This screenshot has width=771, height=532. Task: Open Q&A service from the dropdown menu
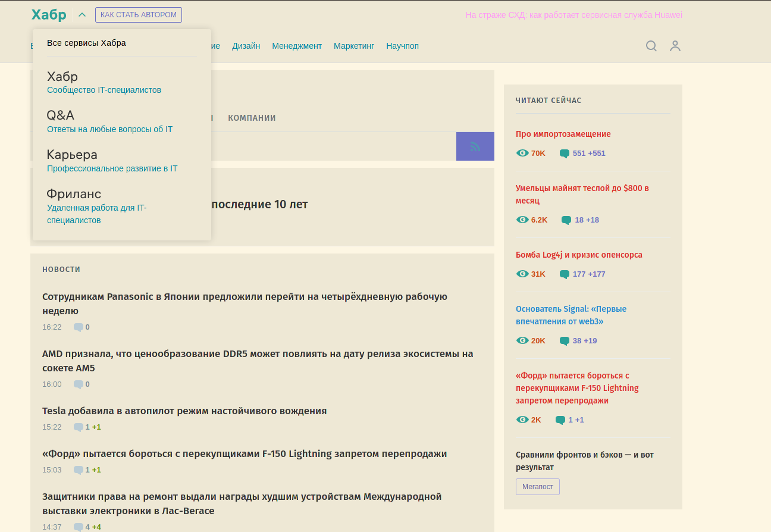tap(60, 115)
